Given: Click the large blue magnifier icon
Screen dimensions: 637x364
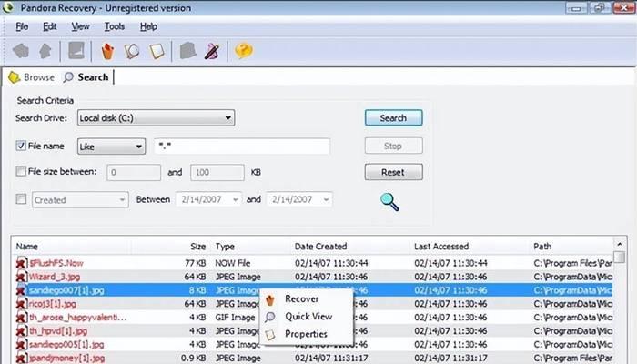Looking at the screenshot, I should (389, 202).
